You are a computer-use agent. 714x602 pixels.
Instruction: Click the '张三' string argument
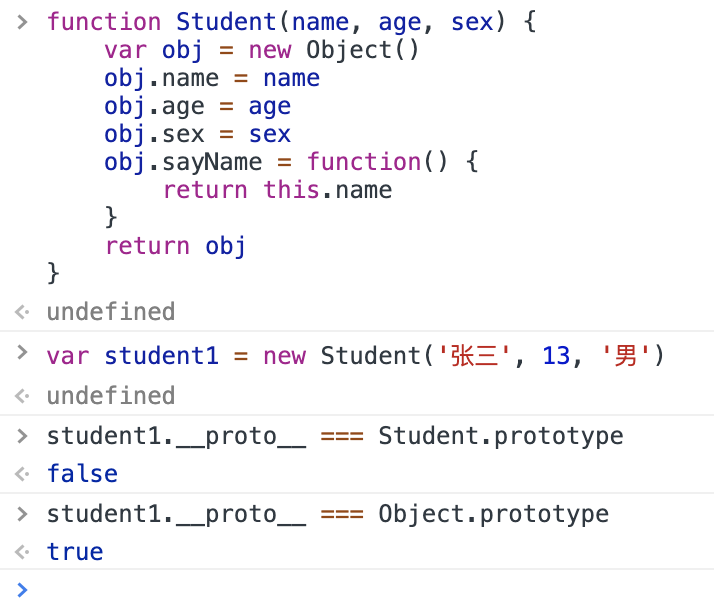[x=473, y=356]
